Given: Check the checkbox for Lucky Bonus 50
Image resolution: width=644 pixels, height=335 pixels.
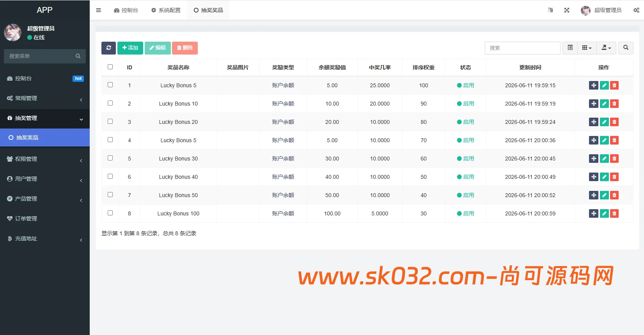Looking at the screenshot, I should pos(110,195).
